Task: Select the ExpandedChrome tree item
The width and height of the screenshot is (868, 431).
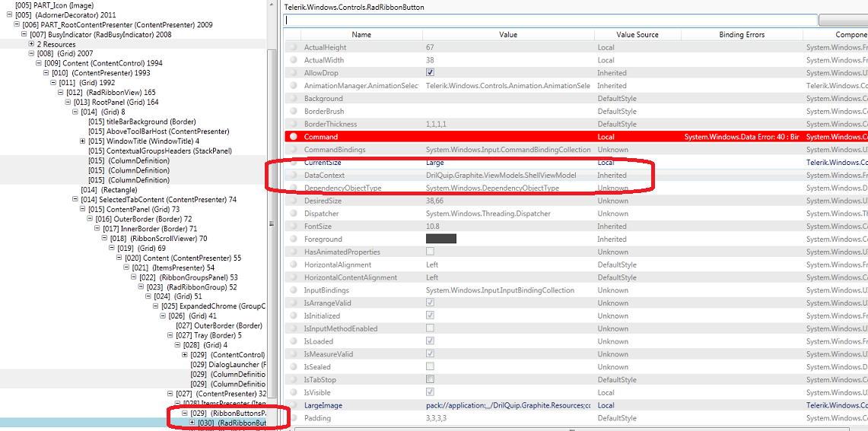Action: point(214,306)
